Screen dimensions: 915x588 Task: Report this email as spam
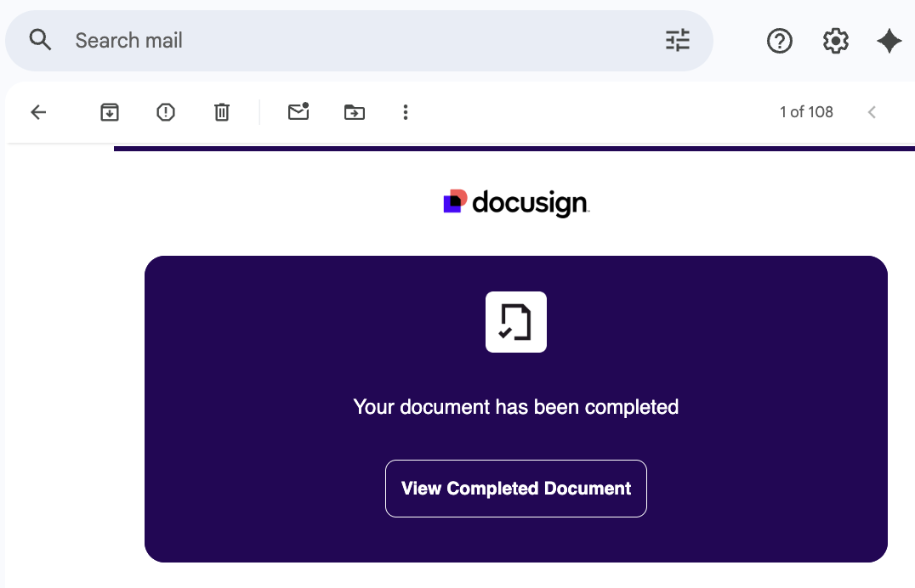pyautogui.click(x=166, y=112)
